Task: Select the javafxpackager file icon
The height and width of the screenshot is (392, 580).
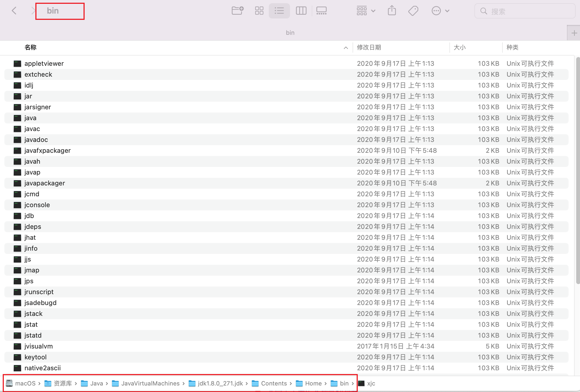Action: [17, 151]
